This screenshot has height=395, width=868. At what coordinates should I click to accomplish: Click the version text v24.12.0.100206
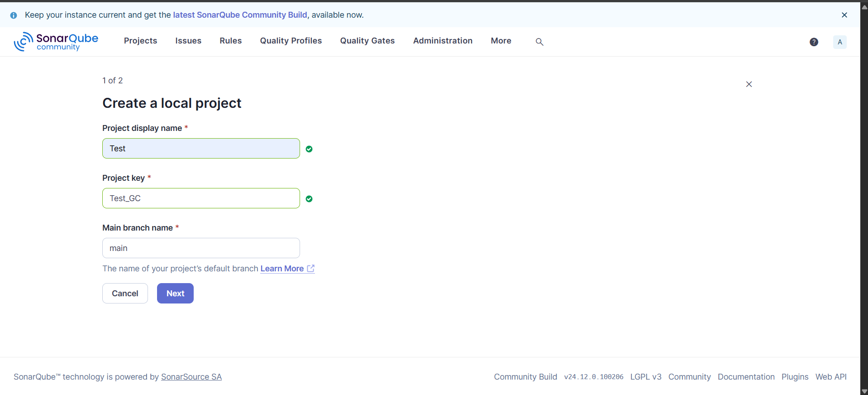594,377
